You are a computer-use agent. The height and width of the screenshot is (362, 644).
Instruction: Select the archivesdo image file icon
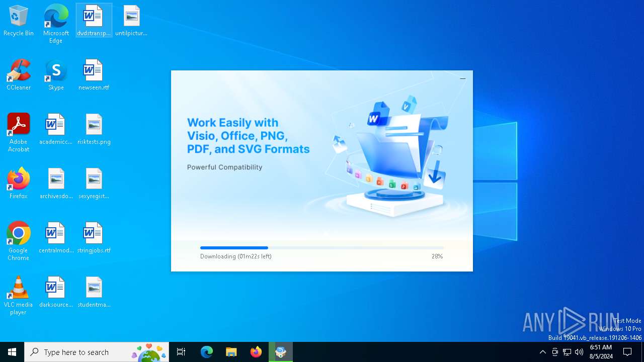pos(56,184)
